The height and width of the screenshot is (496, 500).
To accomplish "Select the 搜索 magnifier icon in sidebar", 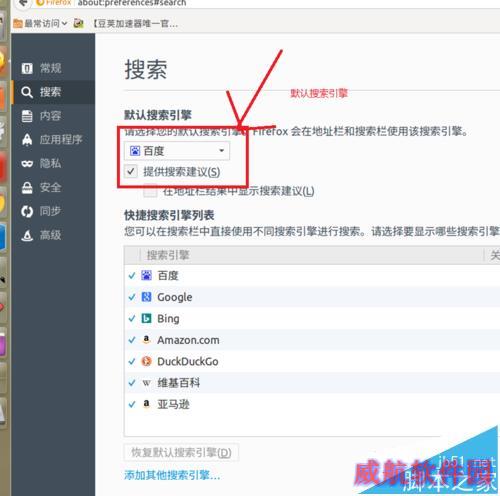I will pyautogui.click(x=27, y=92).
